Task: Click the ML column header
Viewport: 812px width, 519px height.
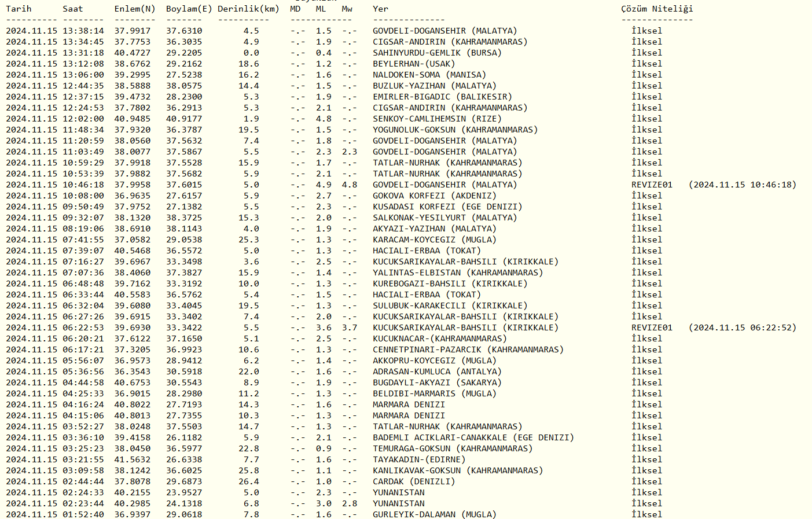Action: pyautogui.click(x=321, y=9)
